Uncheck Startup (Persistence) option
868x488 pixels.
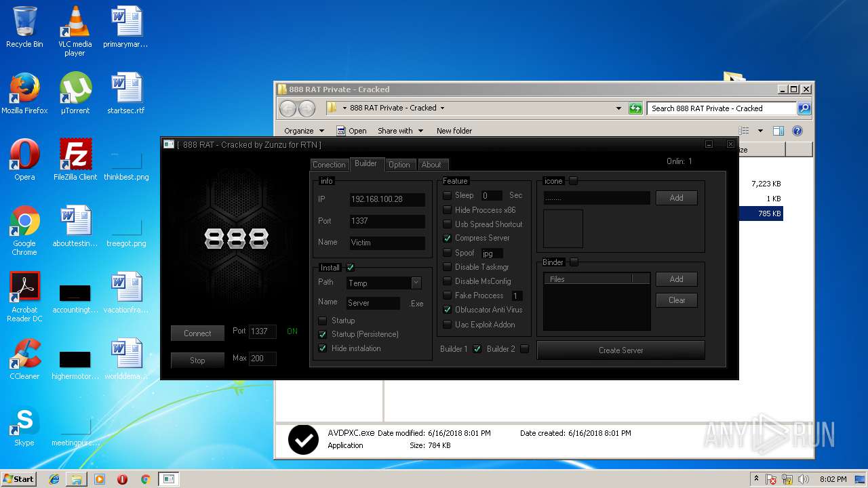tap(323, 335)
